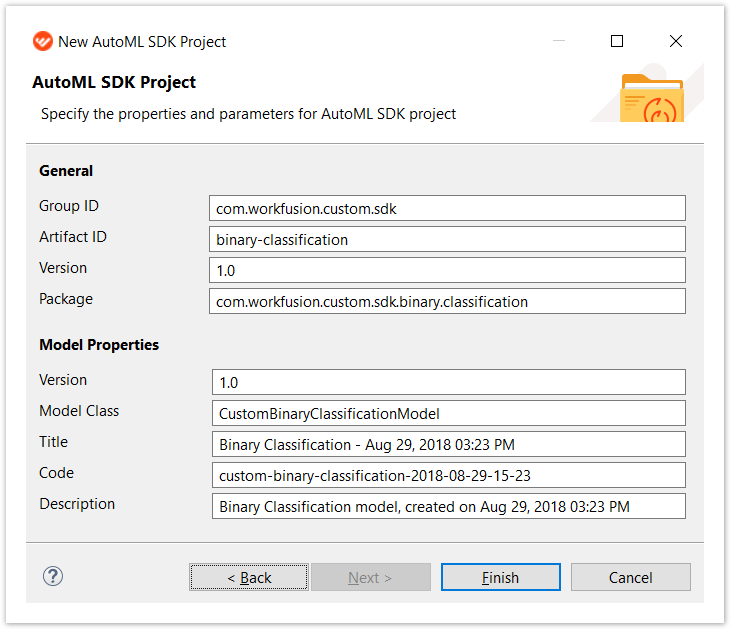
Task: Click the disabled Next button
Action: click(x=371, y=577)
